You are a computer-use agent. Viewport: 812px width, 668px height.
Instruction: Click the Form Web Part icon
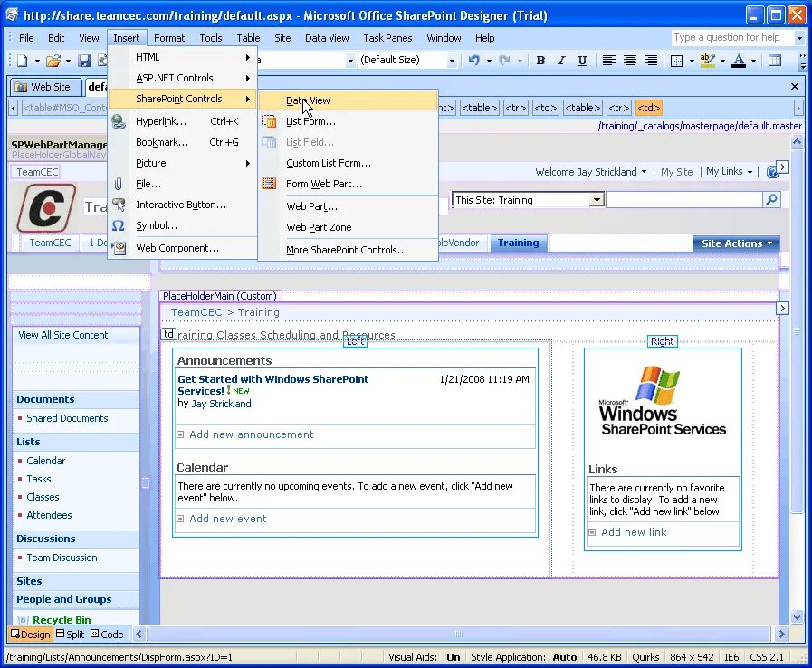click(269, 184)
